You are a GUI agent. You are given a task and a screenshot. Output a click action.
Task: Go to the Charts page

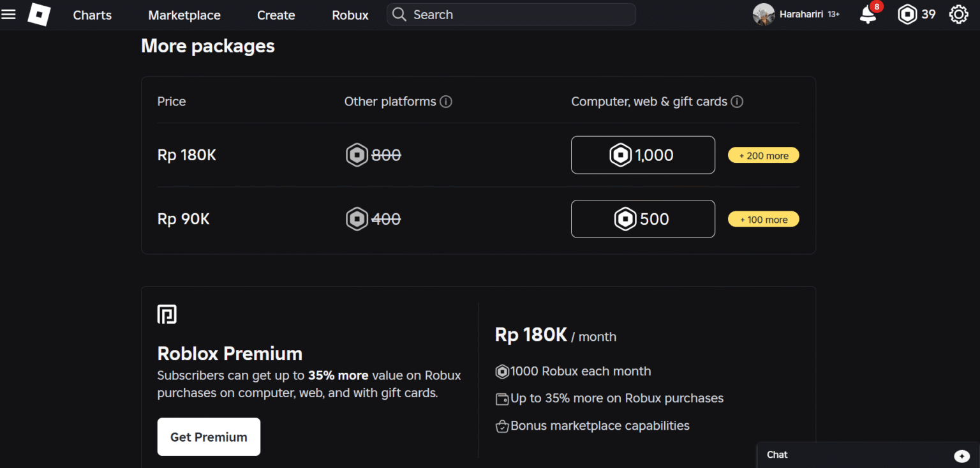[x=93, y=15]
